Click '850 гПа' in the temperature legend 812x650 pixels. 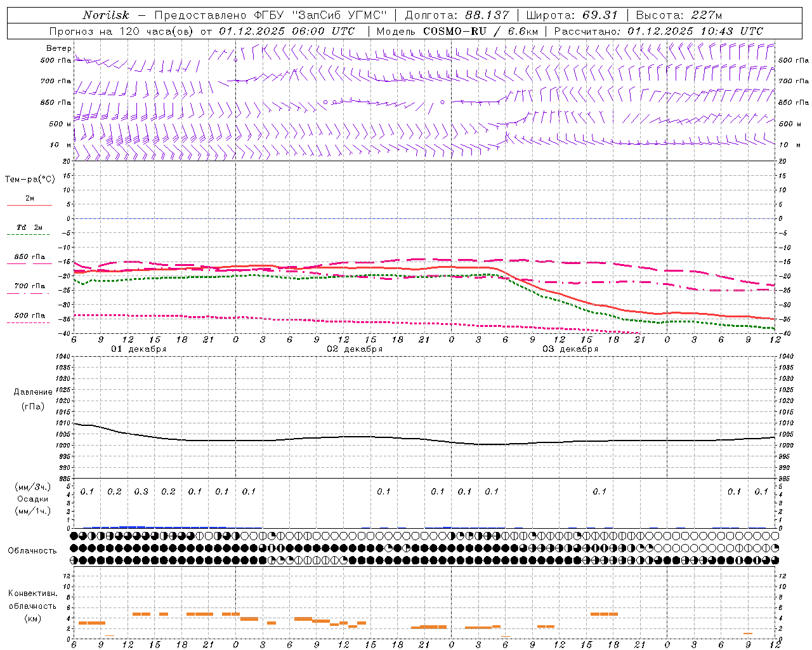(x=30, y=257)
